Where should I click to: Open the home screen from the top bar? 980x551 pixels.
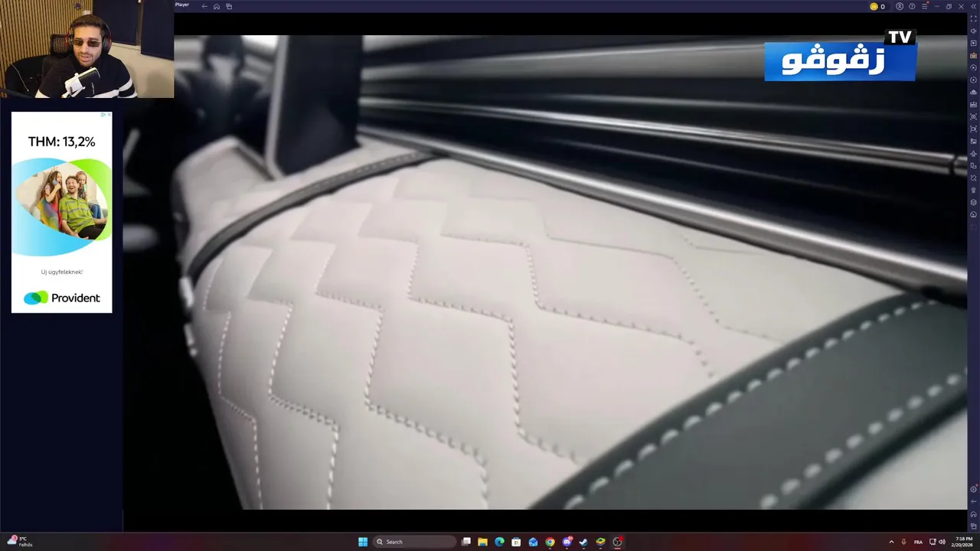click(217, 6)
